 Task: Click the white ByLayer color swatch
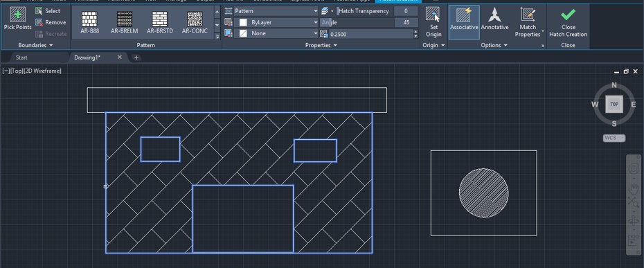[243, 23]
